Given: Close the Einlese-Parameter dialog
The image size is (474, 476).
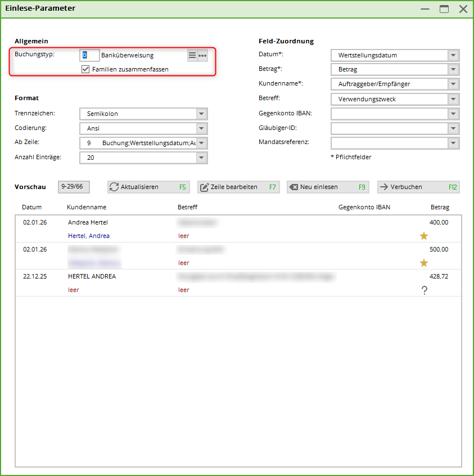Looking at the screenshot, I should coord(463,9).
